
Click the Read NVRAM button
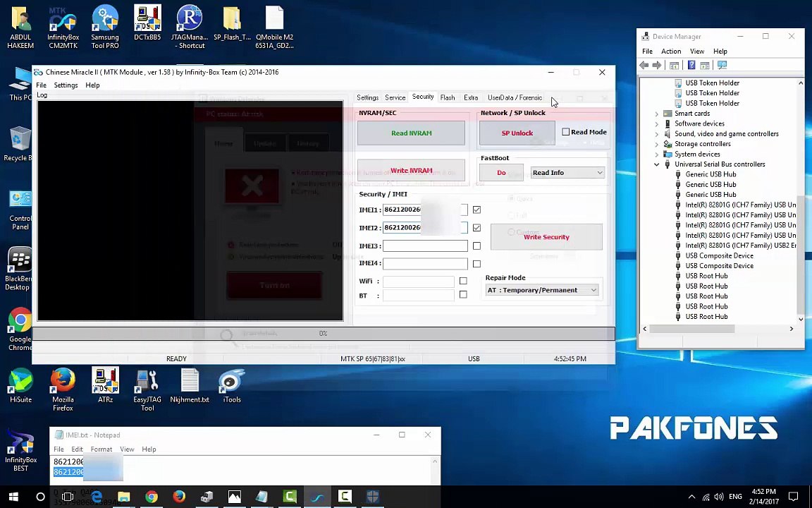(x=411, y=133)
